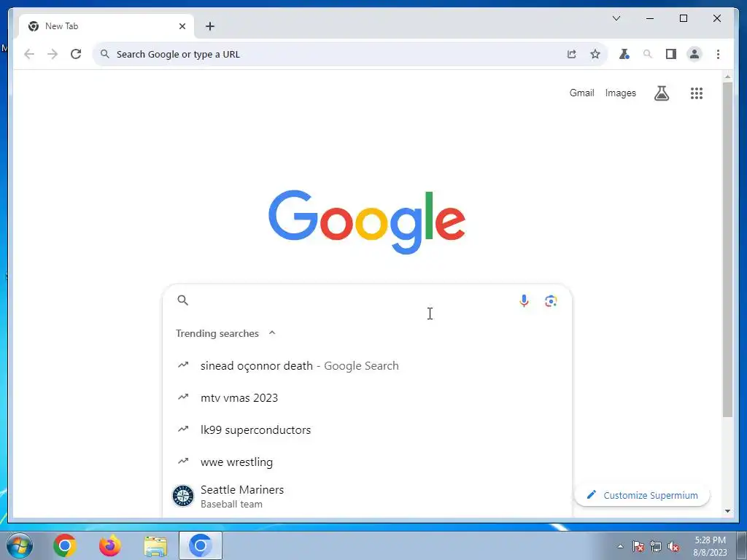
Task: Launch Firefox from the taskbar
Action: click(109, 545)
